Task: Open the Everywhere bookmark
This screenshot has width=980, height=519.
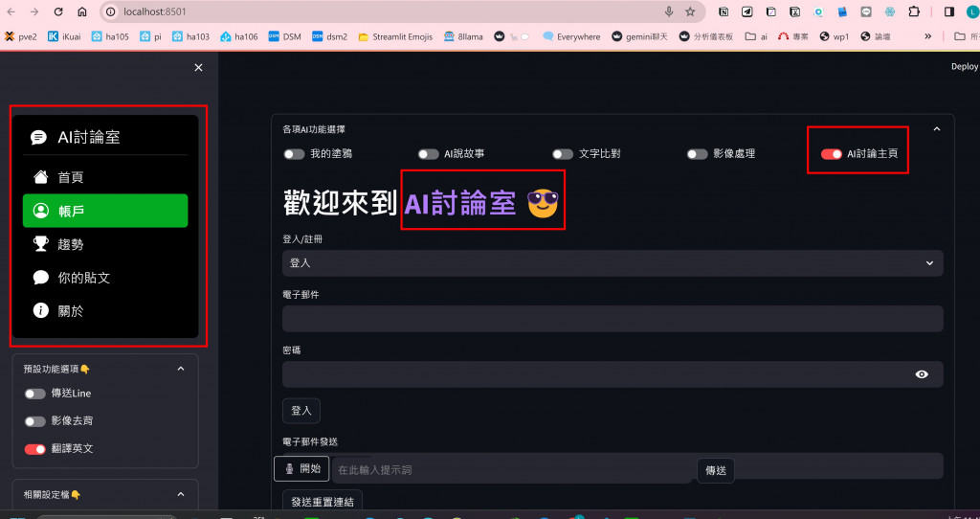Action: pos(571,37)
